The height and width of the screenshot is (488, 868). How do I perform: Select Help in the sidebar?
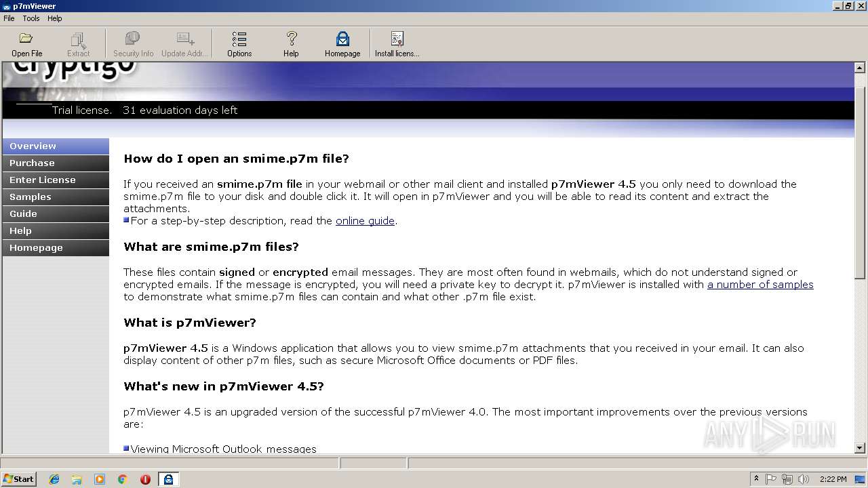click(56, 230)
